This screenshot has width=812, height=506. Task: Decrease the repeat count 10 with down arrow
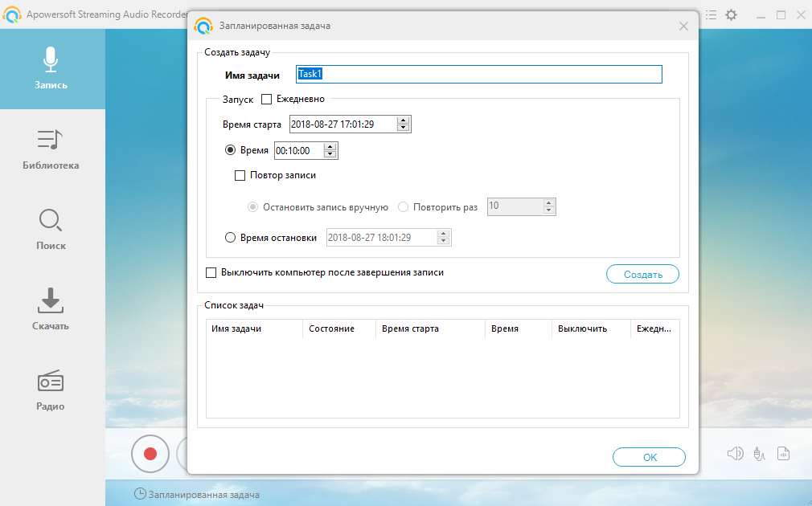(549, 210)
